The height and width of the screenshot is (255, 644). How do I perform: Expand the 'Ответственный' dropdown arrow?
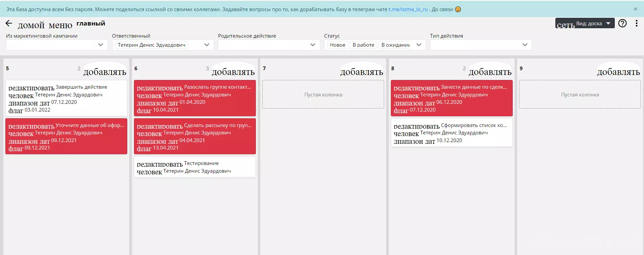click(x=207, y=45)
